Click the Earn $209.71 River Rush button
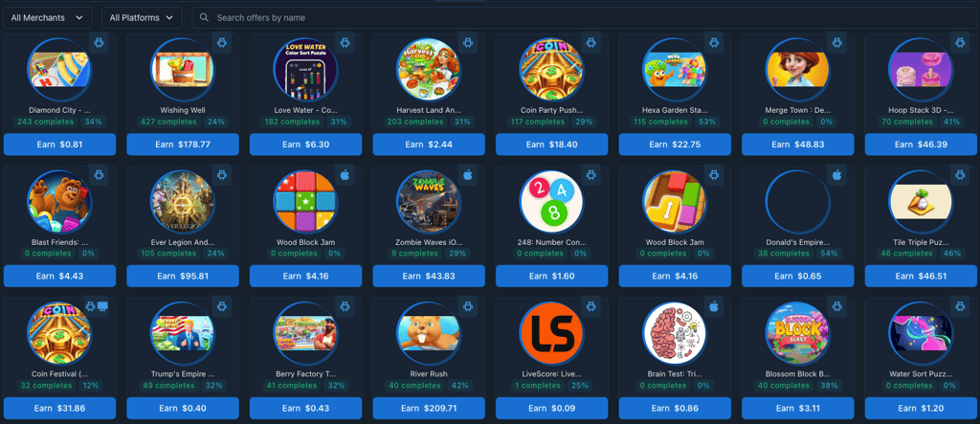 (429, 408)
